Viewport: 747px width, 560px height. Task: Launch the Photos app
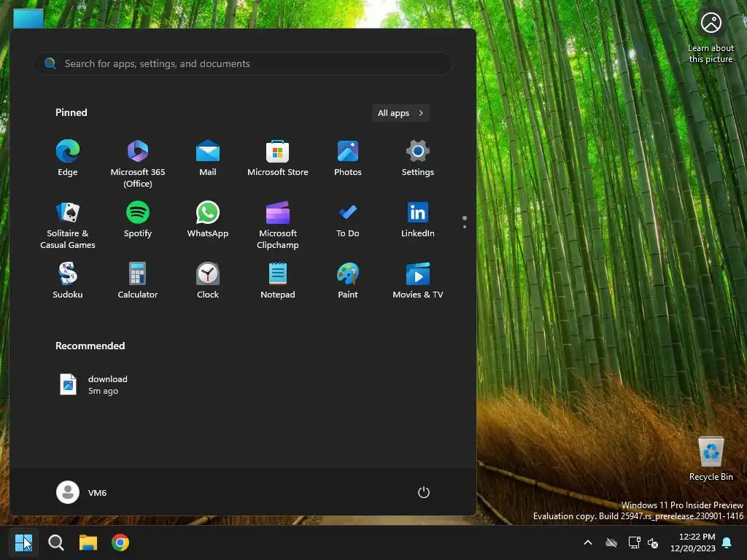pyautogui.click(x=348, y=158)
